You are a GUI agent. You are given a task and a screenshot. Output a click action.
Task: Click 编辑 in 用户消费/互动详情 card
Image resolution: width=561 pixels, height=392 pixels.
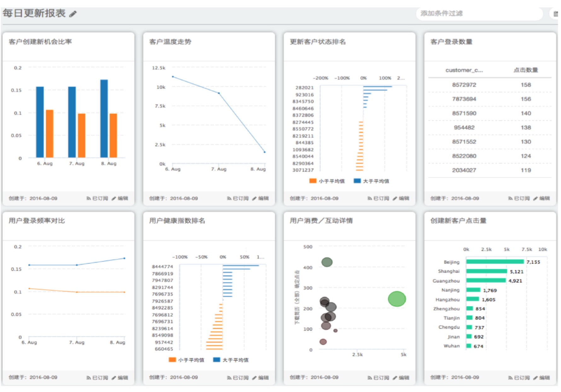point(401,378)
